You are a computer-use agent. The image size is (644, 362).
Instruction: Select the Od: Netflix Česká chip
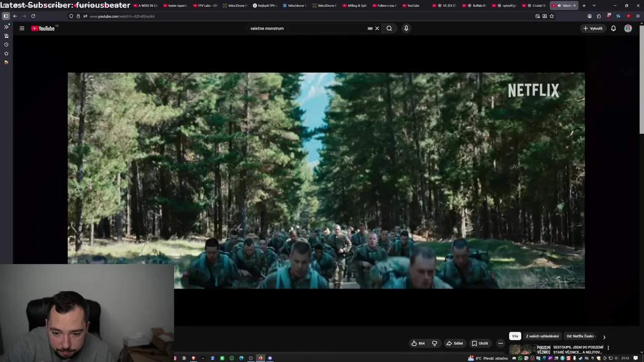(581, 336)
